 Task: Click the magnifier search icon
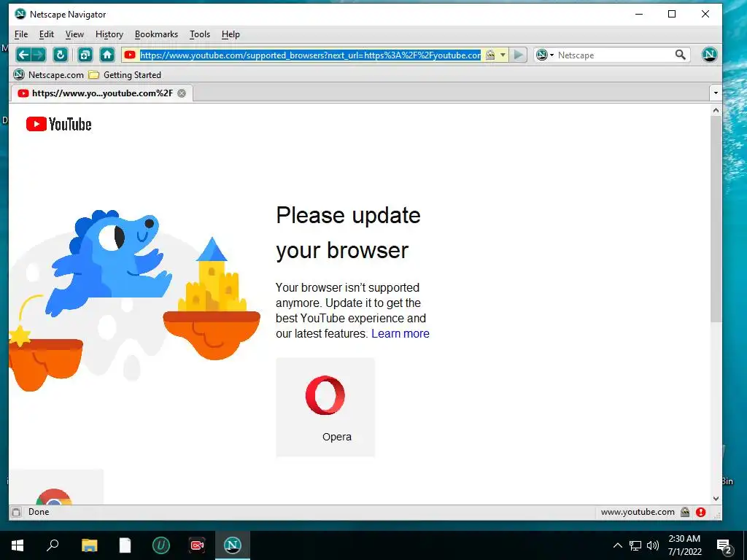[x=681, y=55]
